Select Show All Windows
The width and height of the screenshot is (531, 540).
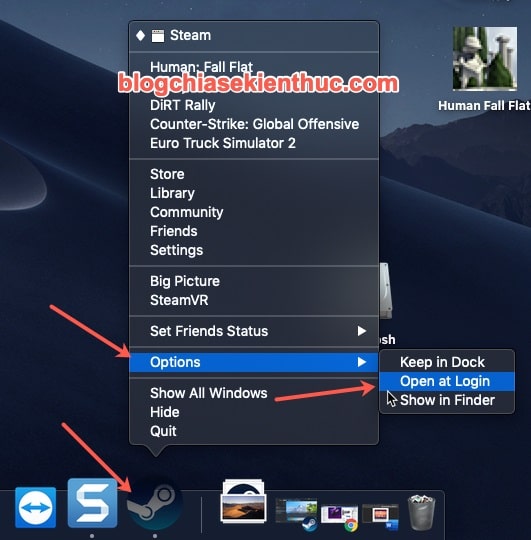(254, 393)
